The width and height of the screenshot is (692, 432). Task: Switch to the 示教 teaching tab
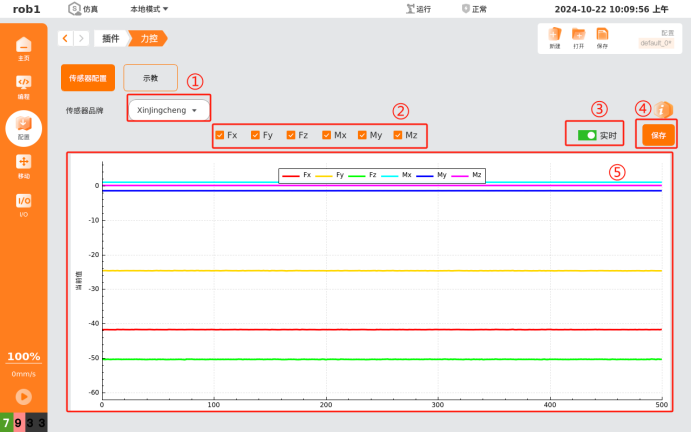[150, 78]
